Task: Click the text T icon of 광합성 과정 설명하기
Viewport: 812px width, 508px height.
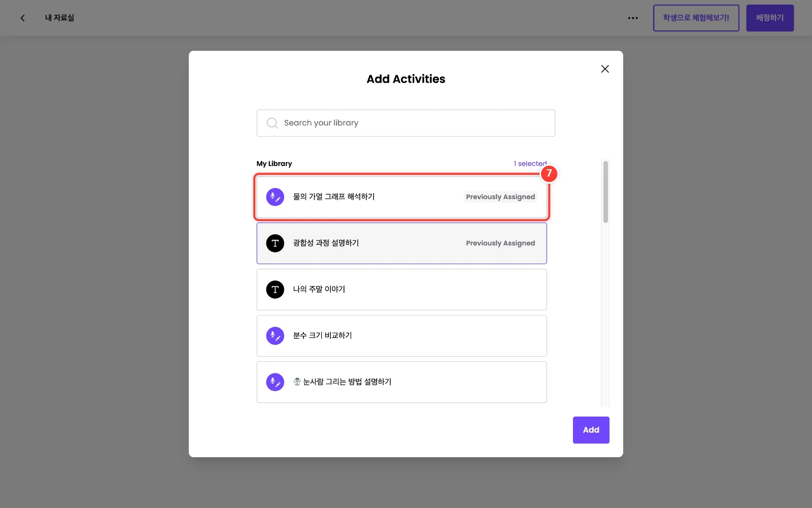Action: click(x=275, y=243)
